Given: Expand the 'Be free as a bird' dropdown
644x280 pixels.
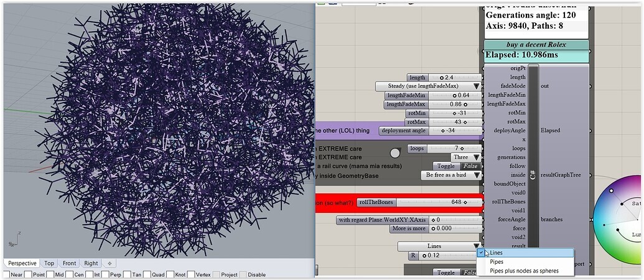Looking at the screenshot, I should point(476,175).
